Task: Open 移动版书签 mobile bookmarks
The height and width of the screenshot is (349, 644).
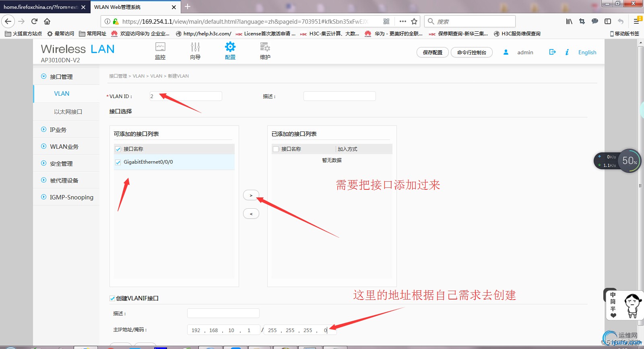Action: pyautogui.click(x=625, y=34)
